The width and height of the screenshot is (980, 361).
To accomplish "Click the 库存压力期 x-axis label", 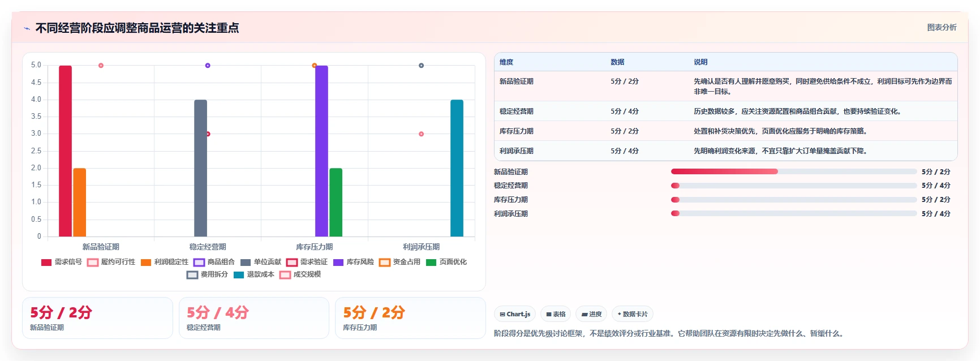I will tap(315, 247).
